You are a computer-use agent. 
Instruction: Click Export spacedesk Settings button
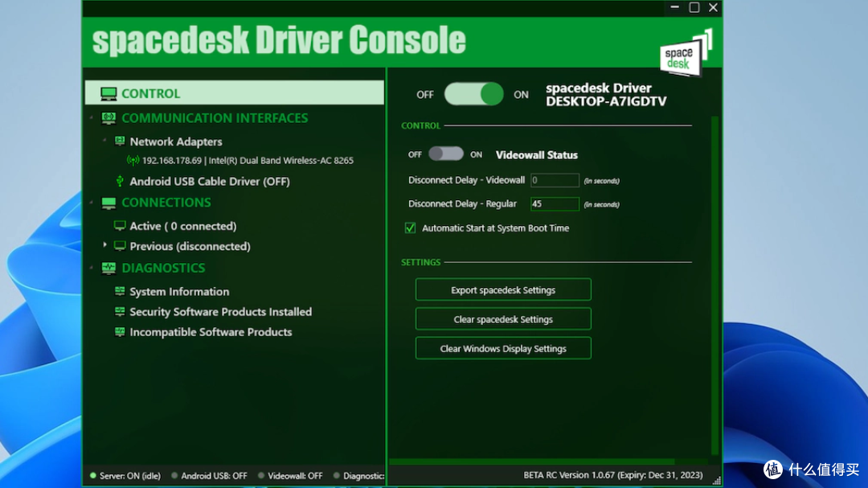pyautogui.click(x=503, y=289)
